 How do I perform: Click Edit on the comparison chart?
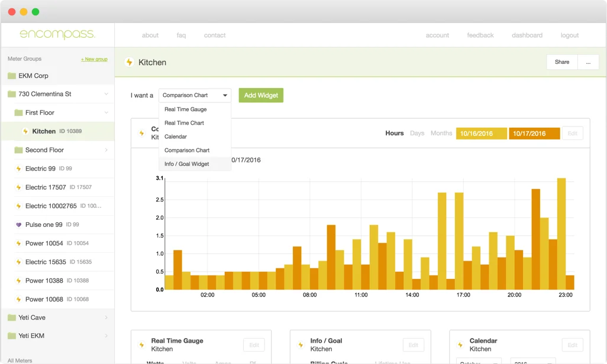[x=573, y=134]
